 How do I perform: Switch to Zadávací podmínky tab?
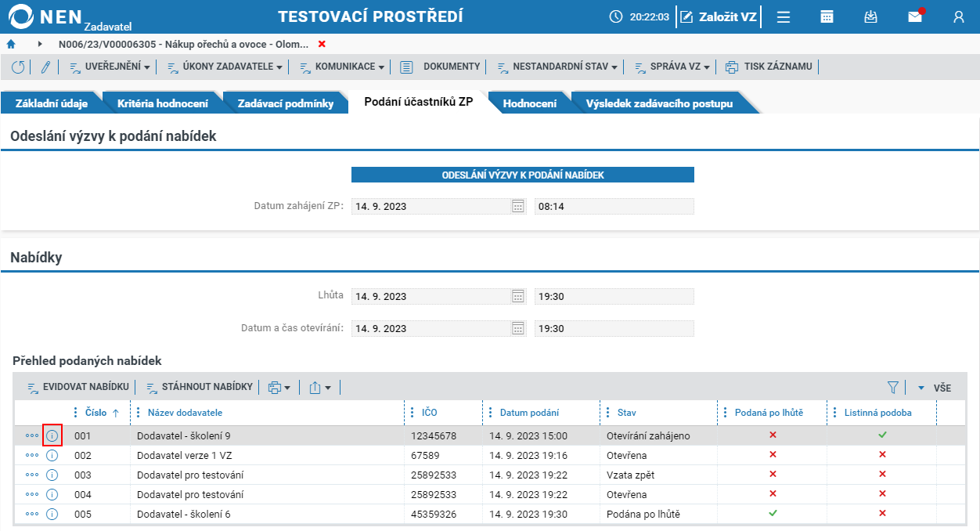[x=286, y=103]
